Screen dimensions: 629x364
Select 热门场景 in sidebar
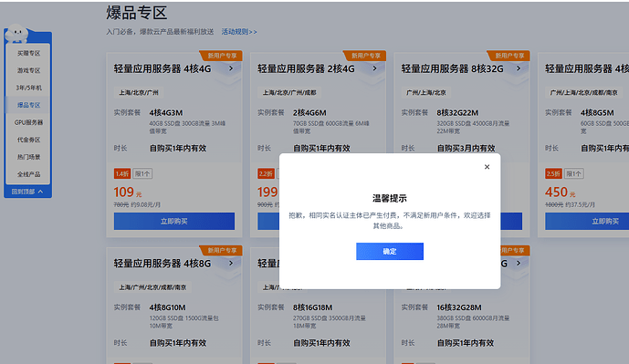pyautogui.click(x=28, y=157)
